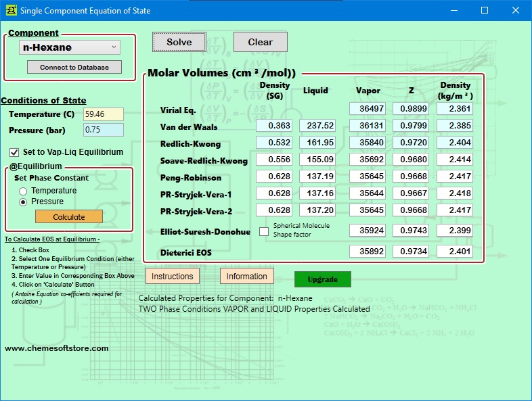This screenshot has height=401, width=532.
Task: Click the orange Calculate button
Action: [69, 217]
